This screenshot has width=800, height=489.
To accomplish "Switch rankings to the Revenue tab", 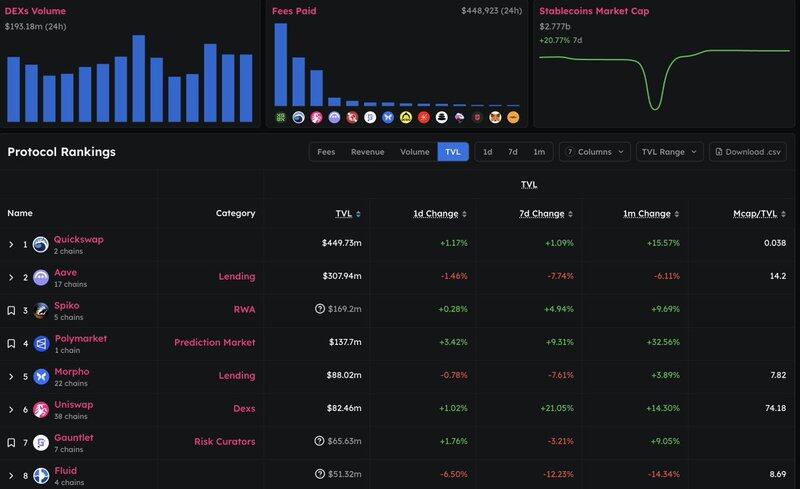I will tap(367, 152).
